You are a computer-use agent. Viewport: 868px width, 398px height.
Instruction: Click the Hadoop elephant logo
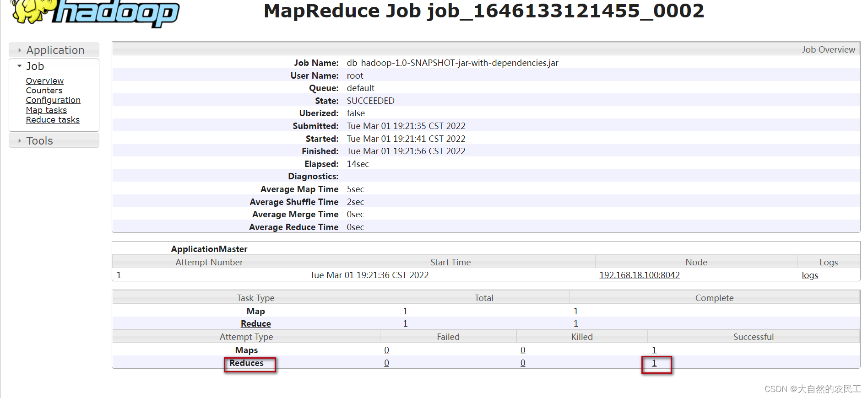[95, 12]
